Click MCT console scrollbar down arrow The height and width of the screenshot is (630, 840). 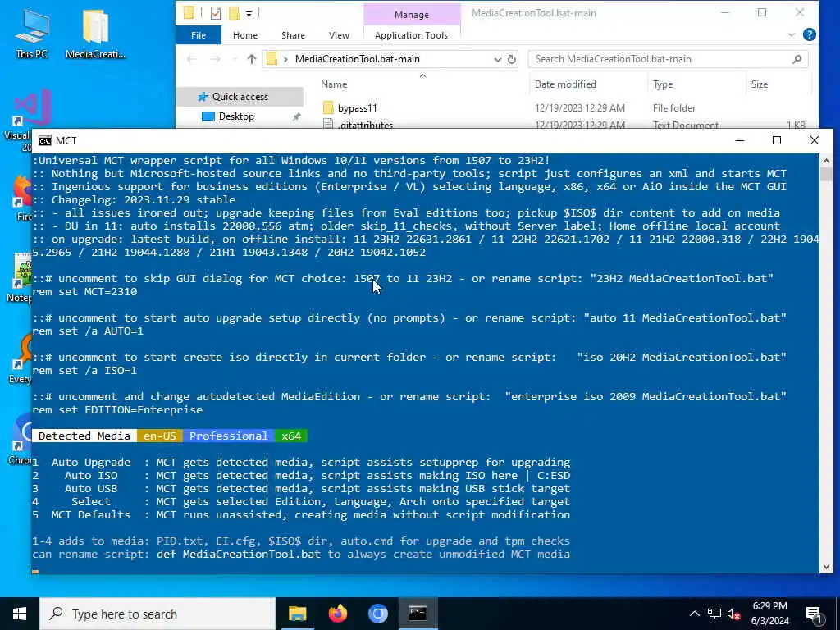coord(825,567)
